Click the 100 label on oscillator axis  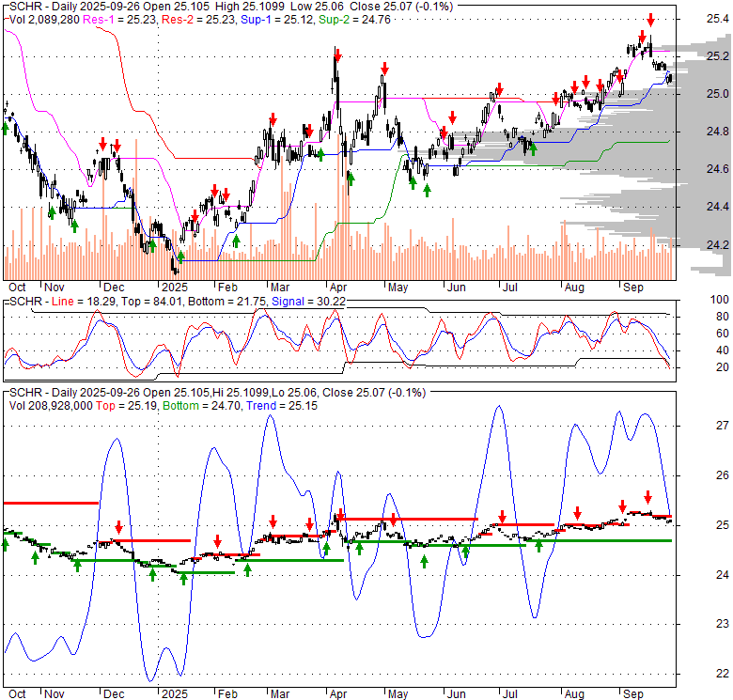click(720, 300)
